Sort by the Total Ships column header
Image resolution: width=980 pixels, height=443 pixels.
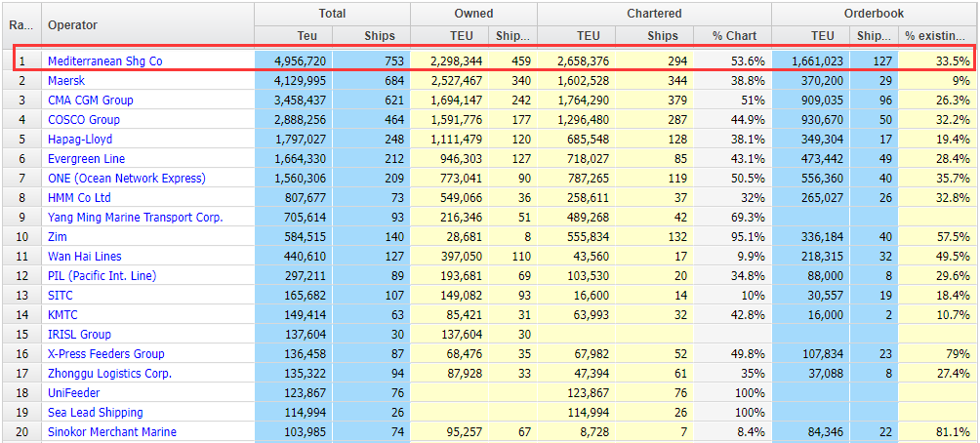[371, 35]
